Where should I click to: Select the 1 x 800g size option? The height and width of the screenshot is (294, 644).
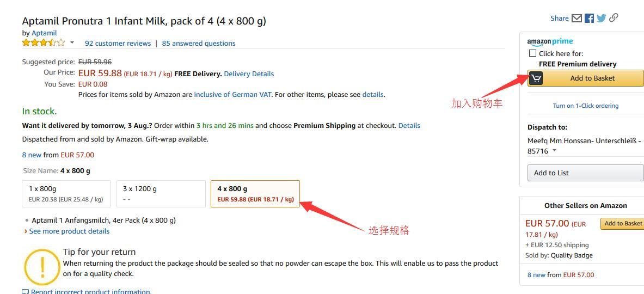point(66,194)
